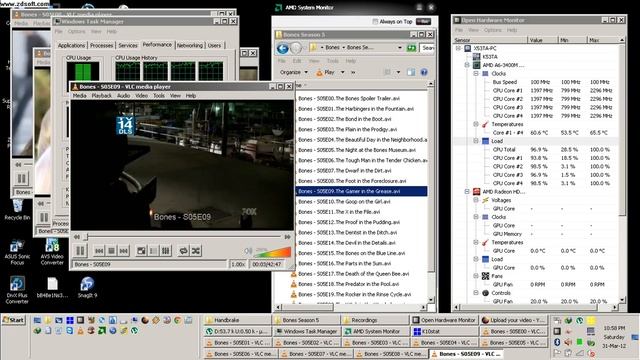
Task: Open VLC Playback menu
Action: [102, 96]
